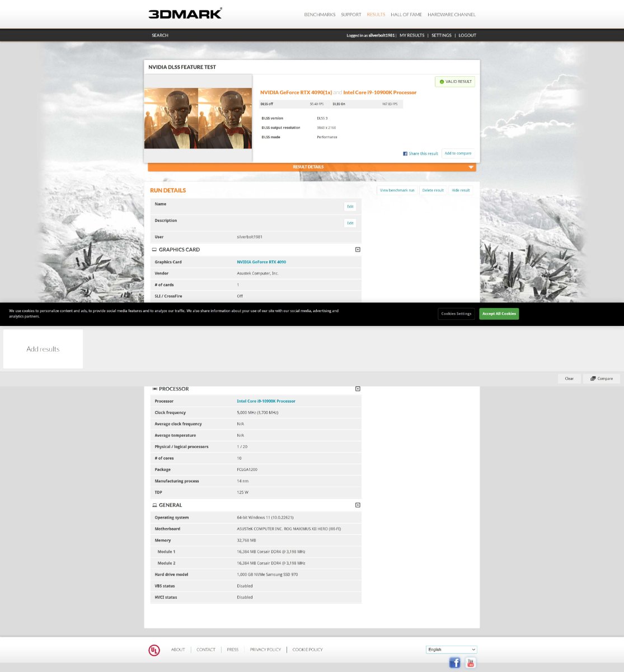Viewport: 624px width, 672px height.
Task: Select the ROG MAXIMUS XII HERO motherboard value
Action: coord(289,529)
